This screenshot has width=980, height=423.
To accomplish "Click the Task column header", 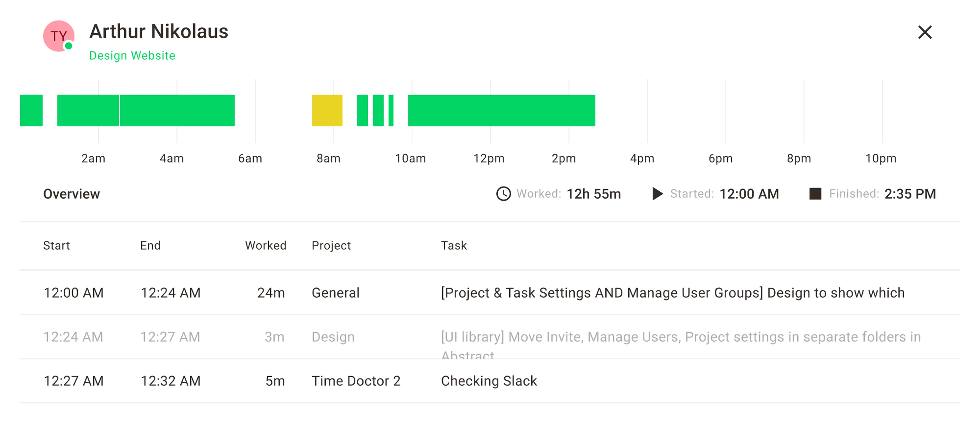I will [x=454, y=246].
